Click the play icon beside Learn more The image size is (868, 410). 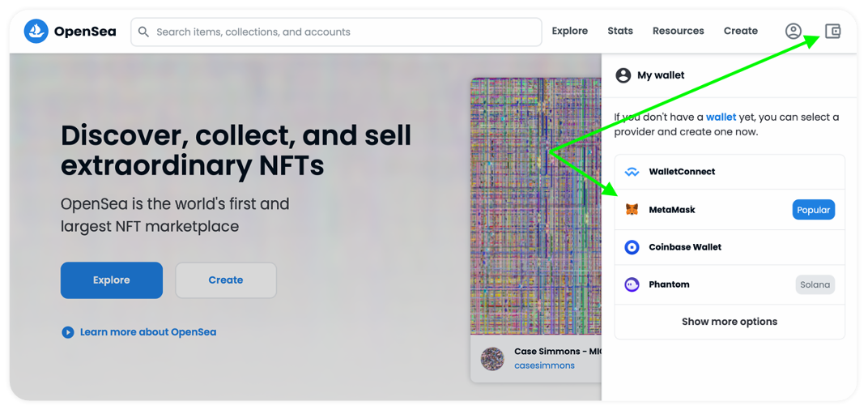point(68,332)
